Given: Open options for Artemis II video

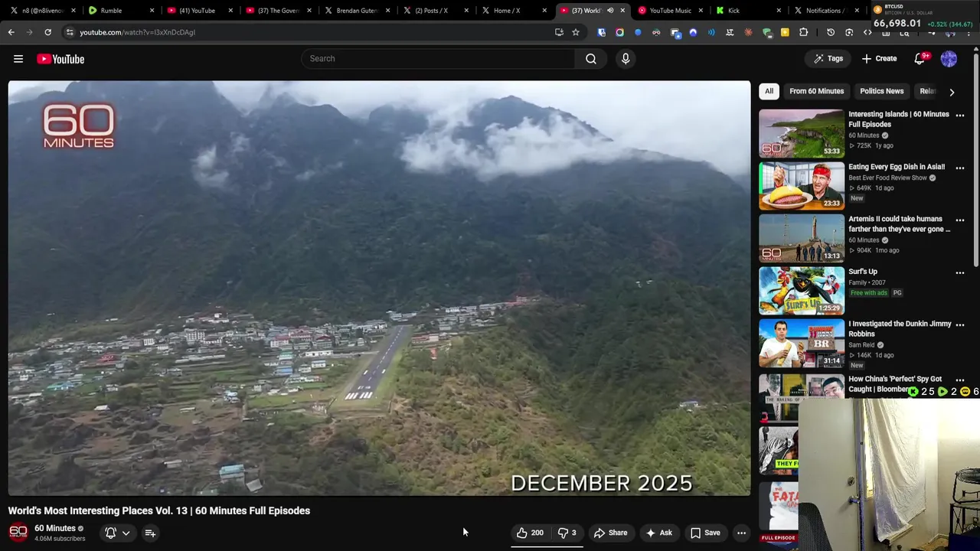Looking at the screenshot, I should [959, 220].
